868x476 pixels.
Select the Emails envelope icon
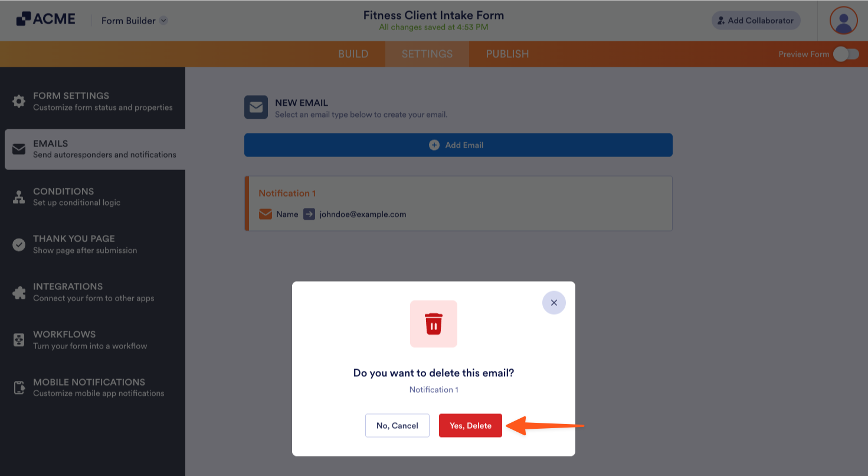tap(18, 148)
